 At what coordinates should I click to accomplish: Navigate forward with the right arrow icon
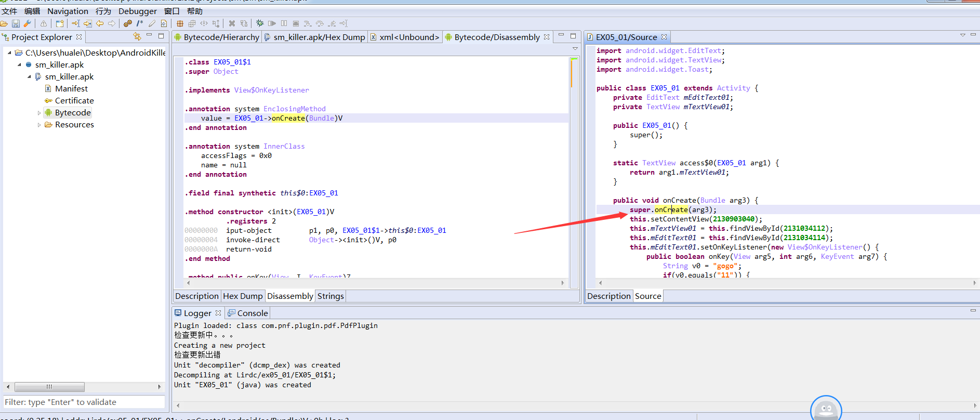pyautogui.click(x=112, y=23)
